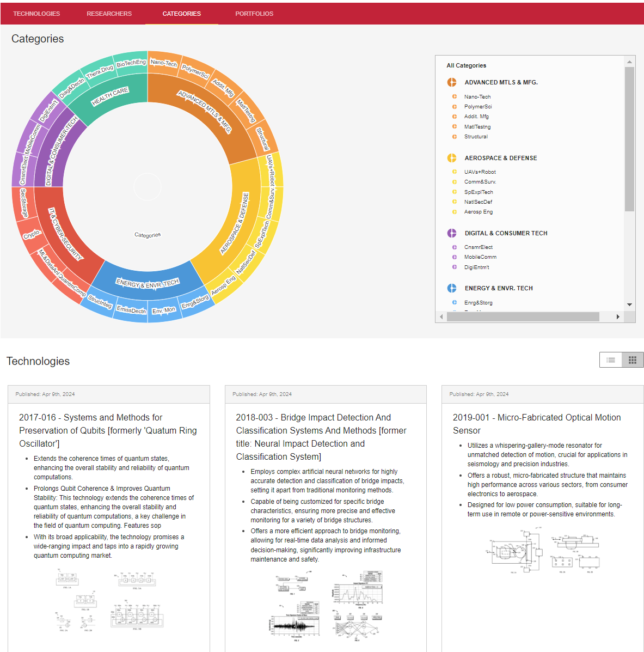The image size is (644, 652).
Task: Open the Technologies tab
Action: [36, 14]
